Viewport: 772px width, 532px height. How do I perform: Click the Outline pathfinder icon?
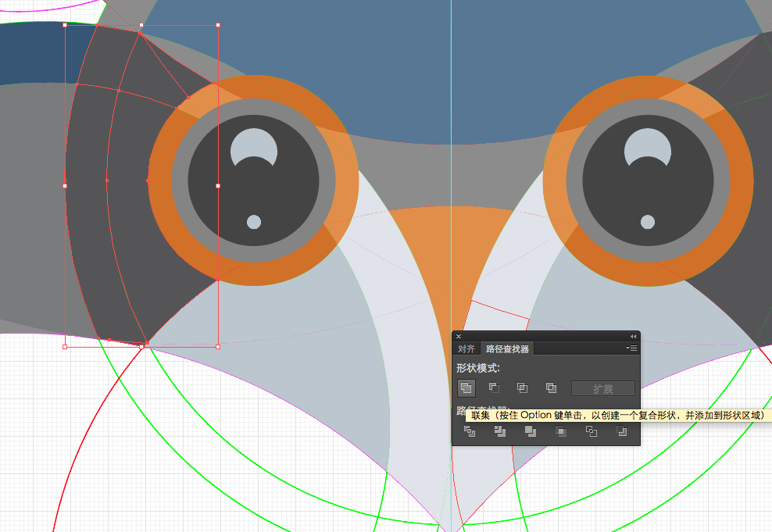(592, 431)
